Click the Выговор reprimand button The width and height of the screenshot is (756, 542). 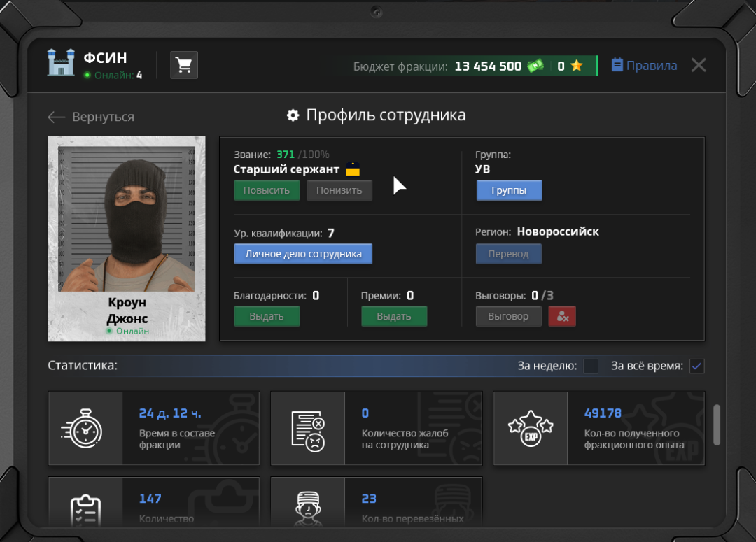[x=508, y=317]
